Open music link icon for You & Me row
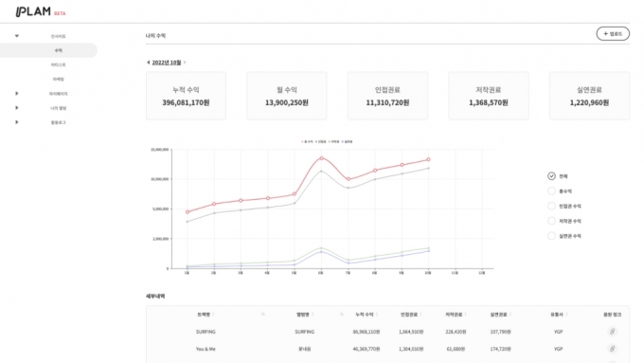 [x=612, y=349]
